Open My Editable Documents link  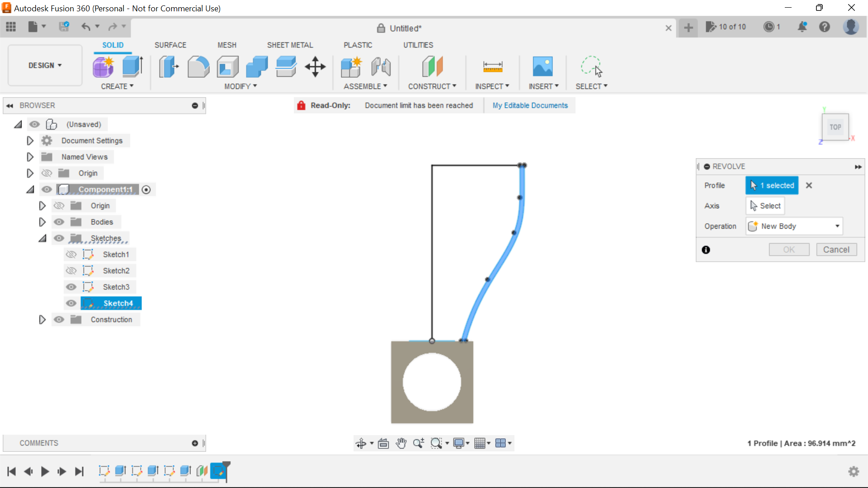point(530,105)
